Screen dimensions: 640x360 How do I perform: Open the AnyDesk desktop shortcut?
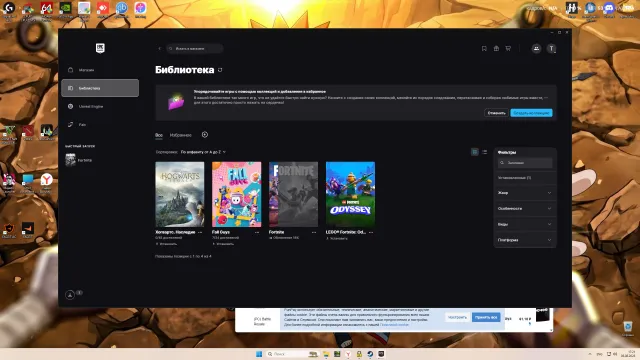click(x=102, y=9)
